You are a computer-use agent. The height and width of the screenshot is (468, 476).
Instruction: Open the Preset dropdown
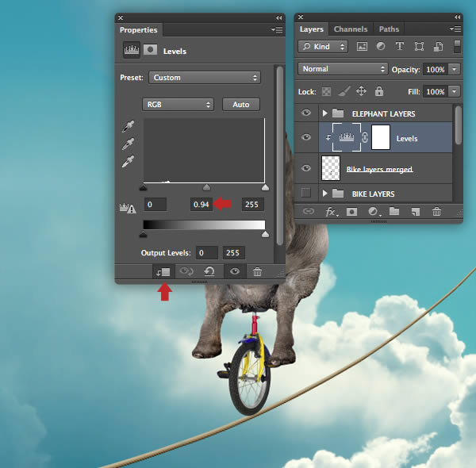pos(205,78)
